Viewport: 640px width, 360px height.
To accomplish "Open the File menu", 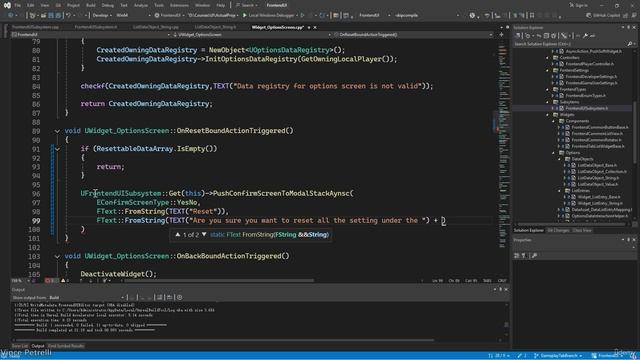I will tap(17, 5).
